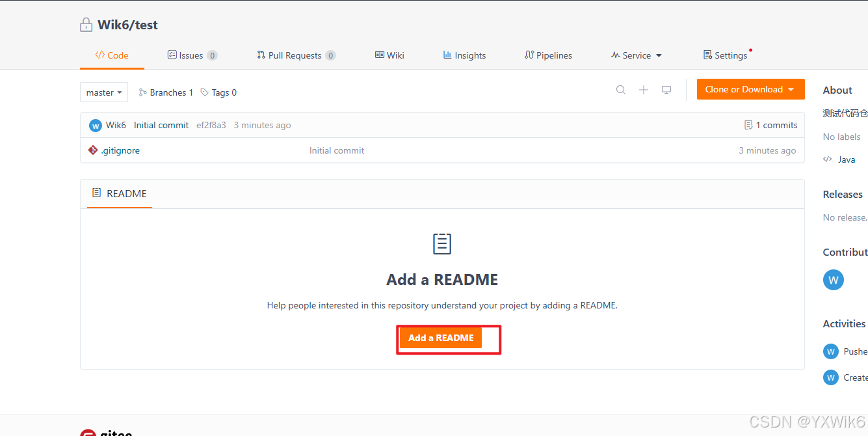Click '3 minutes ago' in .gitignore row
This screenshot has height=436, width=868.
[767, 150]
